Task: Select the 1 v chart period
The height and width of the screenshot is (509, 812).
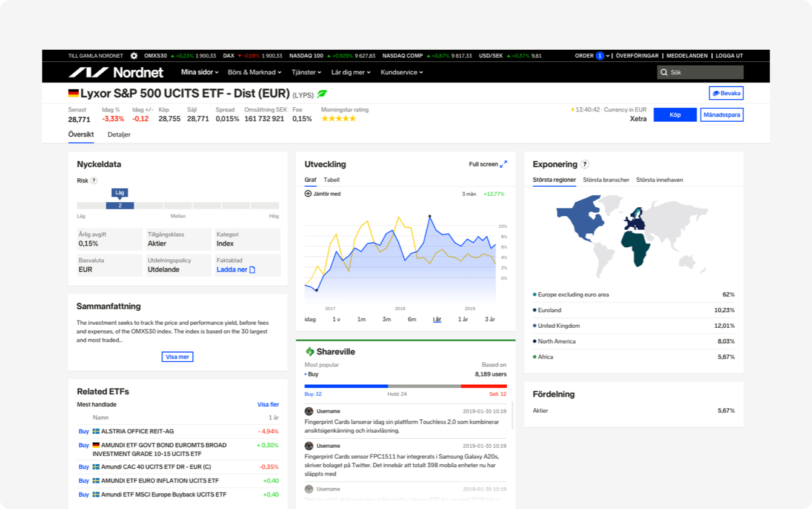Action: click(x=336, y=319)
